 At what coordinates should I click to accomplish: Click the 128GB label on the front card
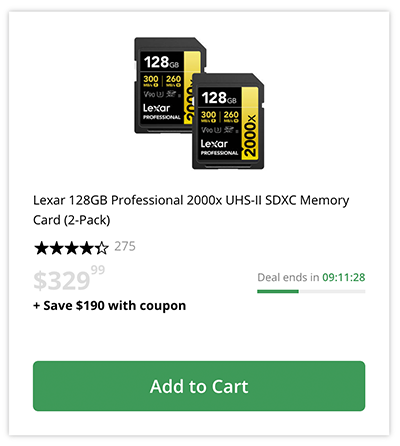pos(219,98)
